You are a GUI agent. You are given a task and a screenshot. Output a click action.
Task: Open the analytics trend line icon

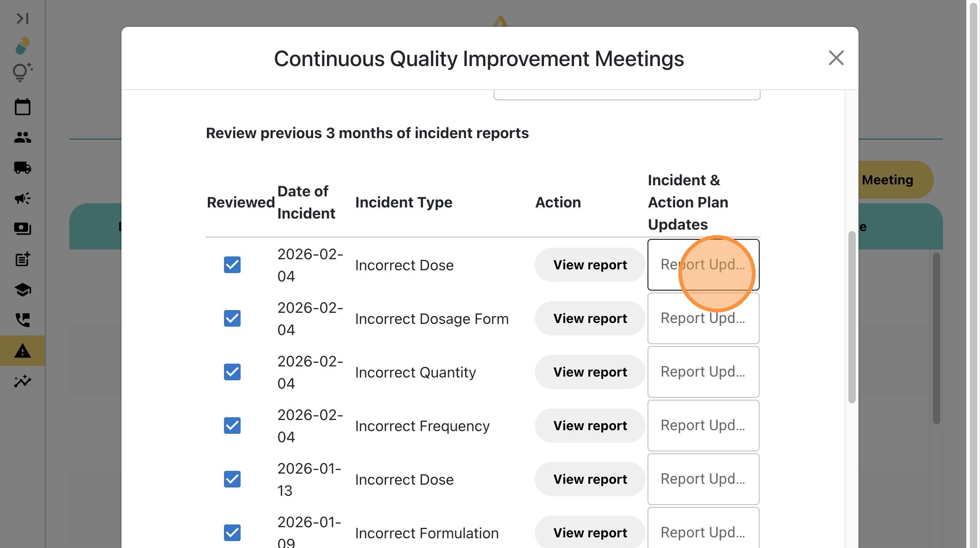click(22, 381)
